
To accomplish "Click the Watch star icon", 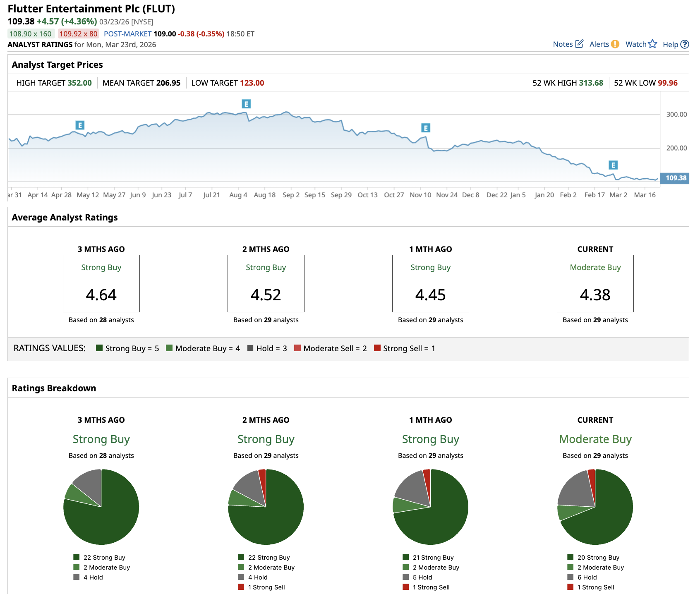I will coord(652,43).
